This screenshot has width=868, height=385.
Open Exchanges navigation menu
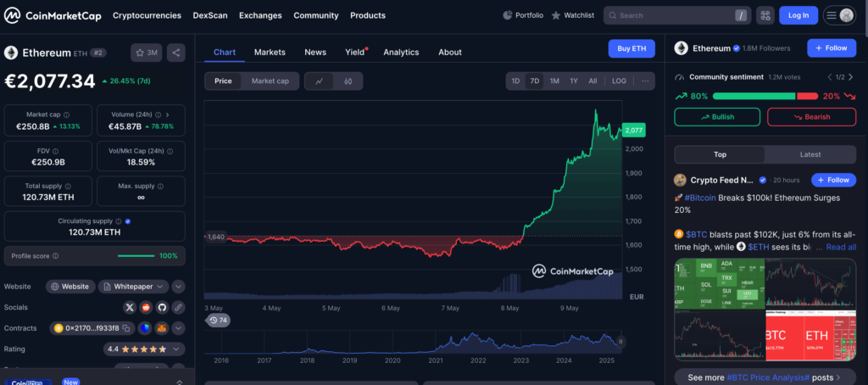(260, 15)
